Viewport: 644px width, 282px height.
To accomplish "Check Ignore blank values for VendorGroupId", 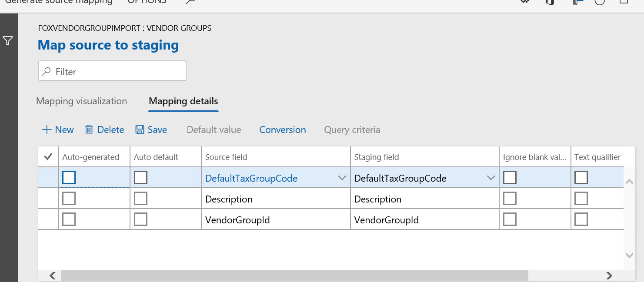I will pos(510,219).
